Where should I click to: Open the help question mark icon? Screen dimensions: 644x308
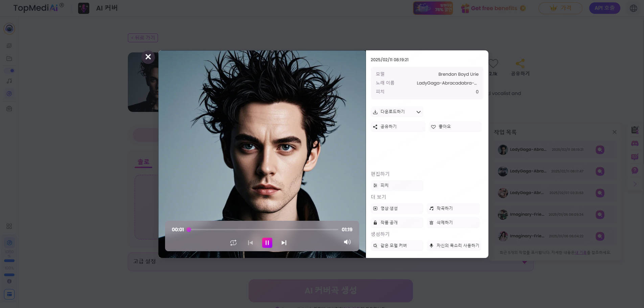635,170
